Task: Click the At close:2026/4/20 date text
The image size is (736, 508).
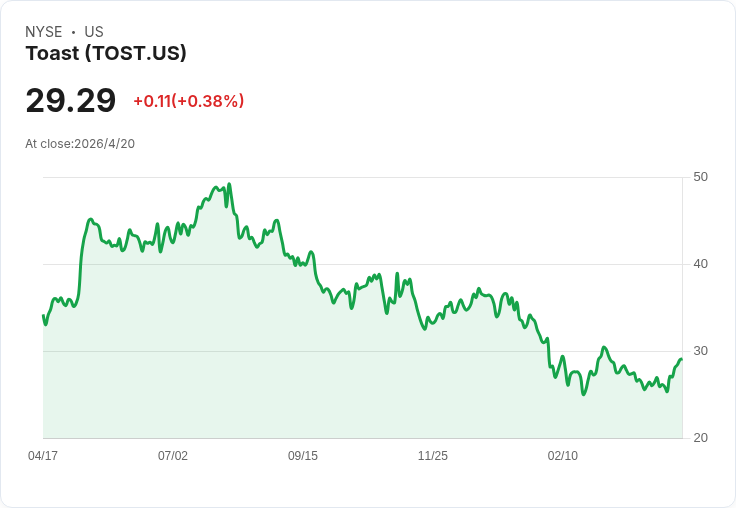Action: coord(80,144)
